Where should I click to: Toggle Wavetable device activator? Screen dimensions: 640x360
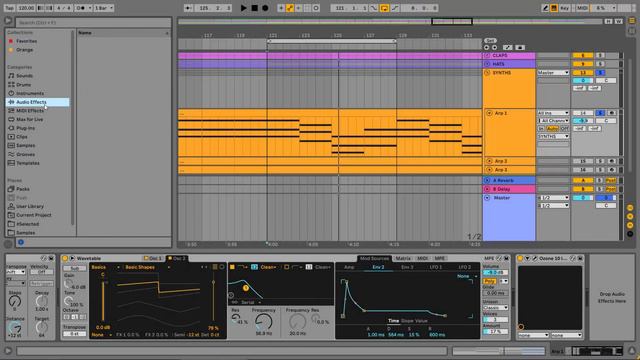point(65,258)
